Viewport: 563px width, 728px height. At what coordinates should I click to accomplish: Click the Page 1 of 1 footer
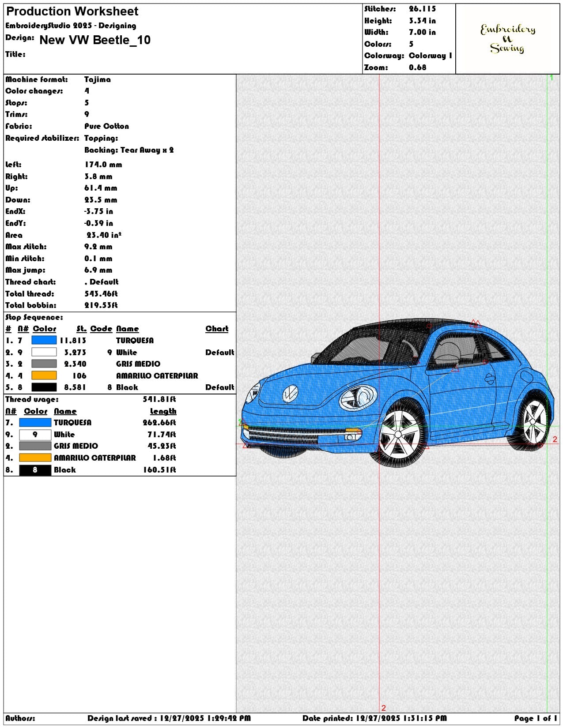pyautogui.click(x=536, y=718)
